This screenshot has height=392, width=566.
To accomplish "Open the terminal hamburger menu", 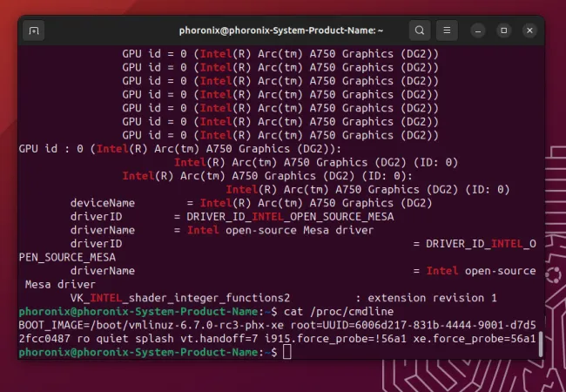I will click(x=448, y=30).
